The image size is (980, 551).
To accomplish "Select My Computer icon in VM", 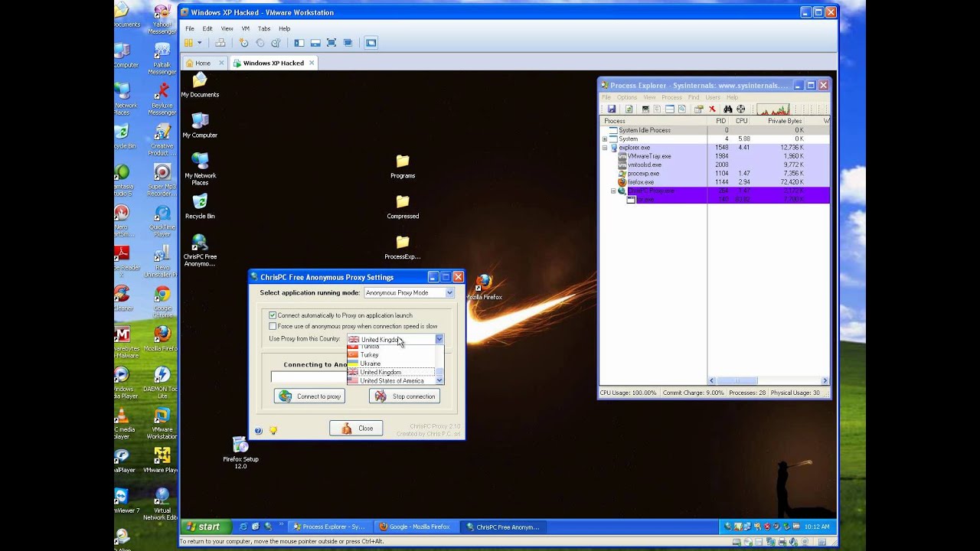I will (200, 125).
